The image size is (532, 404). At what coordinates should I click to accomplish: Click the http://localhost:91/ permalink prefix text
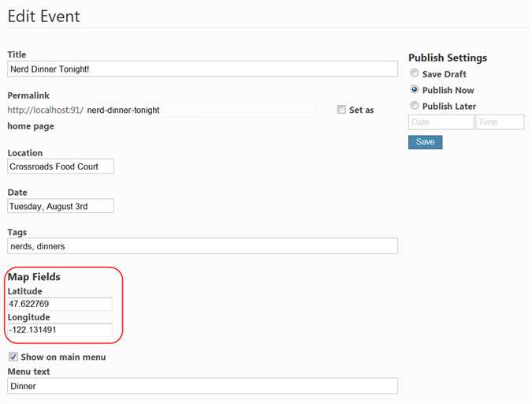(x=46, y=110)
